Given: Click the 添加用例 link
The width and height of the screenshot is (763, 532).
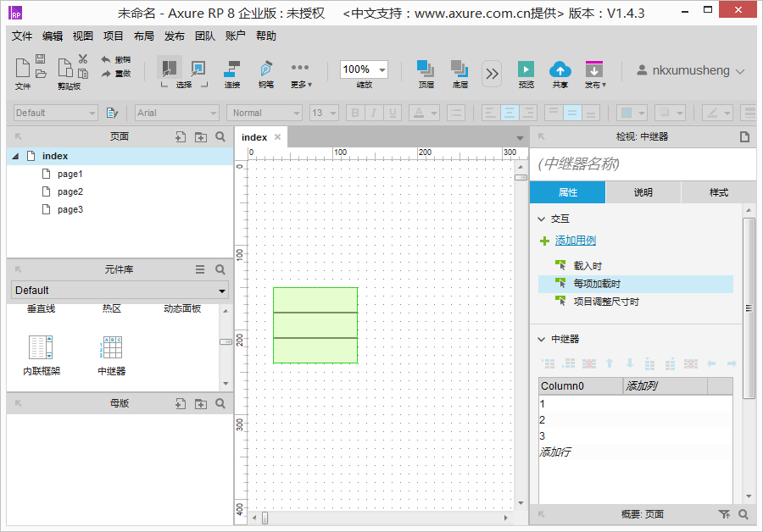Looking at the screenshot, I should tap(575, 241).
